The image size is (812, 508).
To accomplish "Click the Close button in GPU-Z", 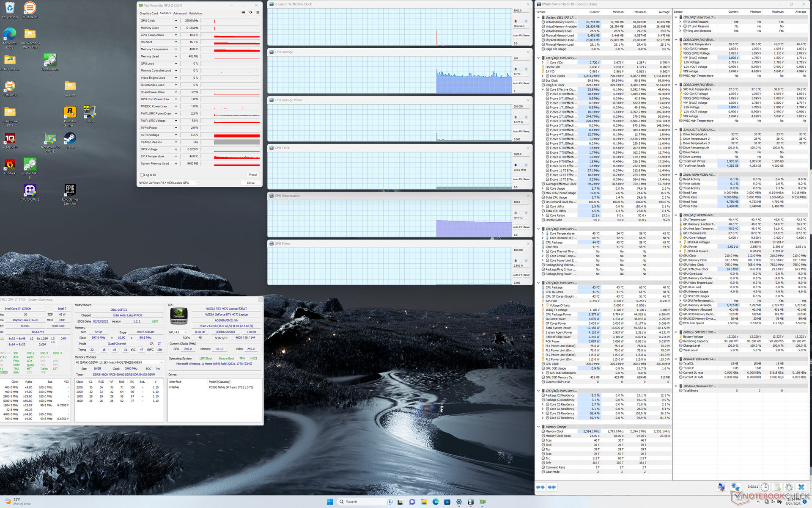I will pyautogui.click(x=251, y=183).
